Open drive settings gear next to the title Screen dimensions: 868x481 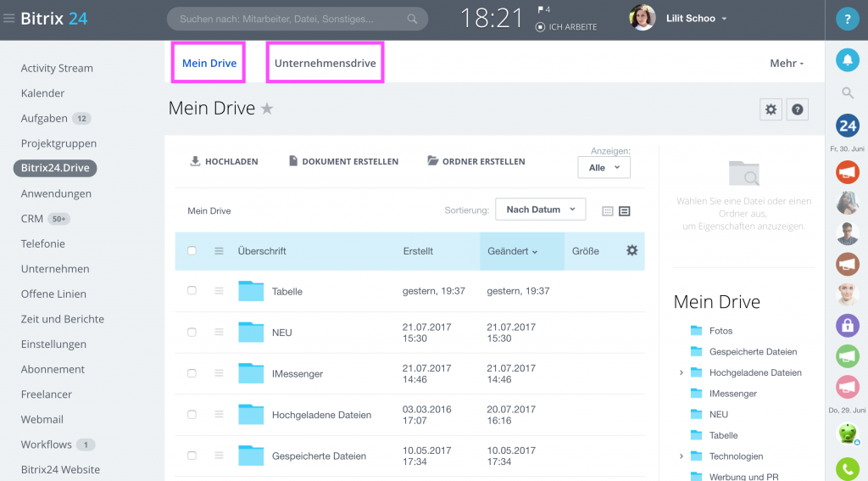pyautogui.click(x=771, y=109)
